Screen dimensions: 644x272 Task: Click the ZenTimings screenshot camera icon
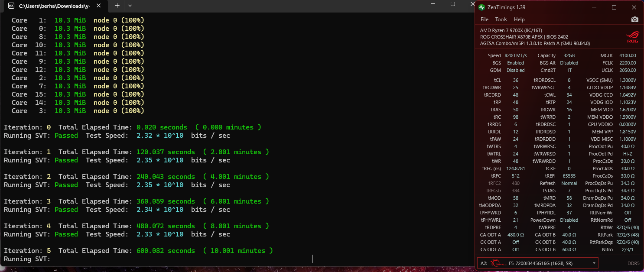coord(634,19)
